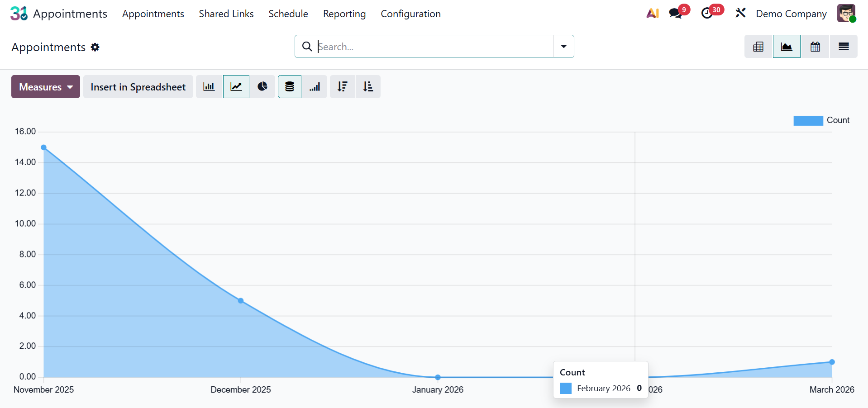Select the pie chart icon

262,87
